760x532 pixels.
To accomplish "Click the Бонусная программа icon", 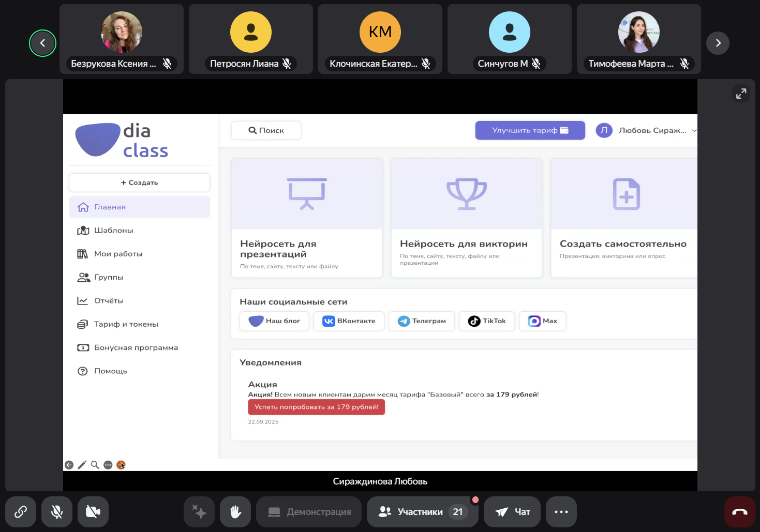I will 83,348.
